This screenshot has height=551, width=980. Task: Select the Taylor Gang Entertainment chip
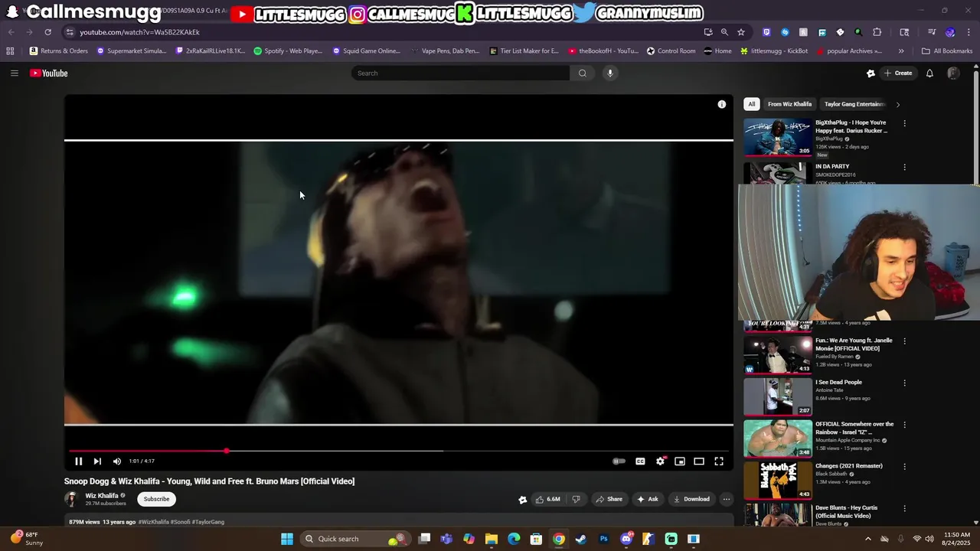[x=854, y=104]
